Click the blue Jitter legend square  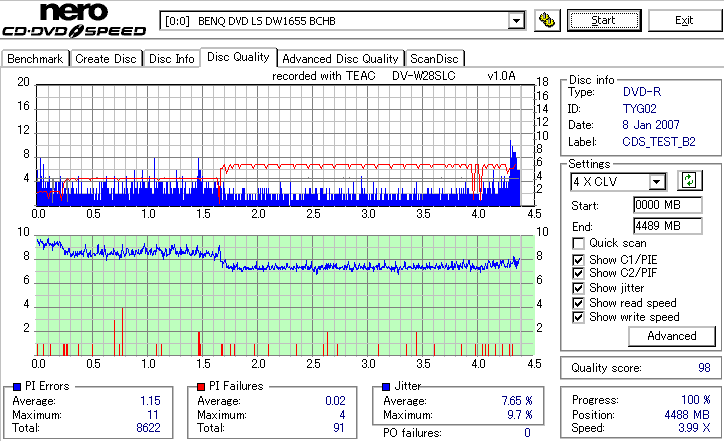[x=386, y=387]
